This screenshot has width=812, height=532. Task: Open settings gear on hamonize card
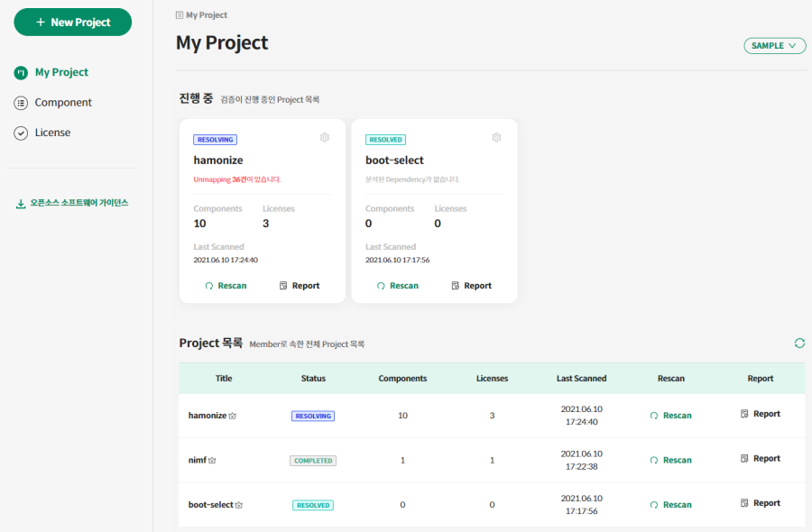coord(325,137)
